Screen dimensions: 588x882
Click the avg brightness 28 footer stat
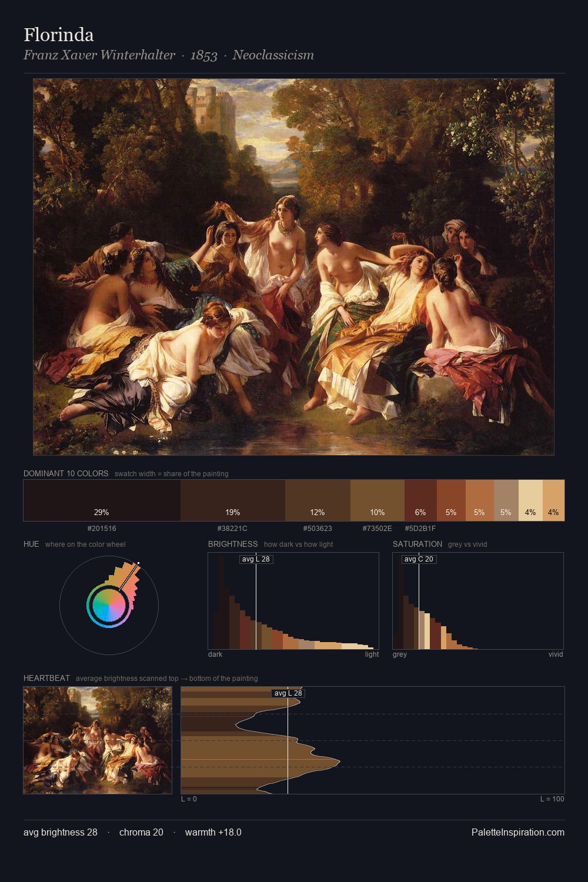coord(61,832)
